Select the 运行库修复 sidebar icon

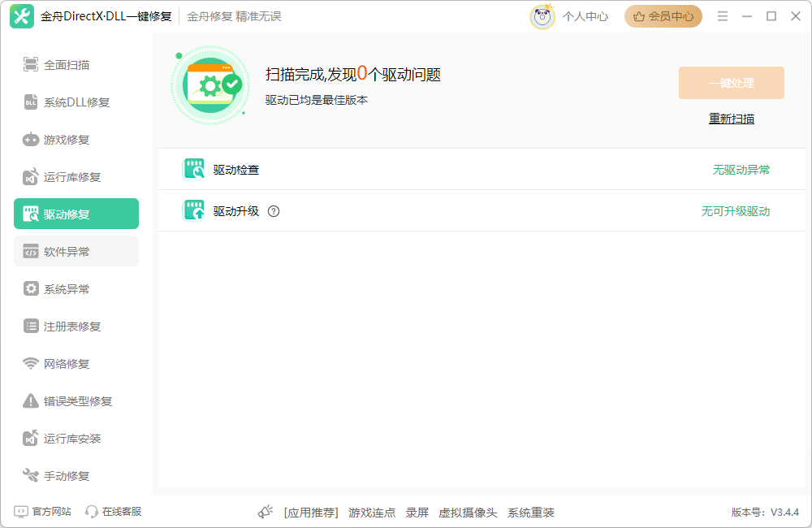coord(30,176)
